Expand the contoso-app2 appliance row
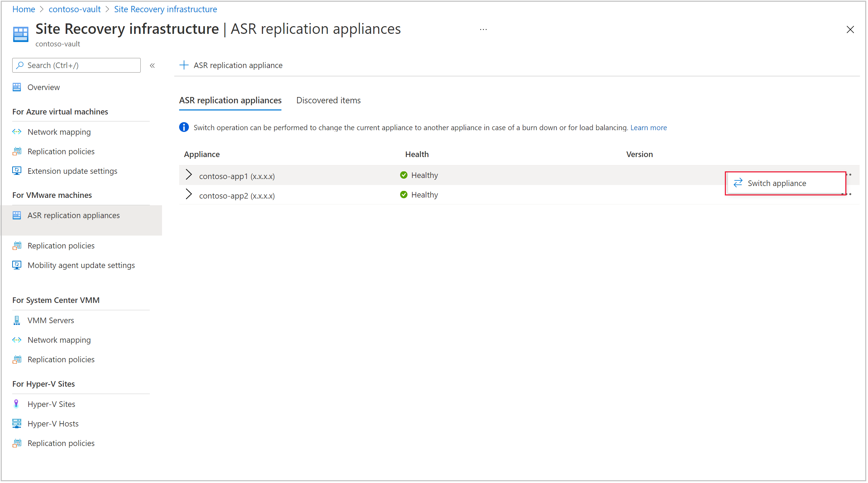 [x=190, y=194]
